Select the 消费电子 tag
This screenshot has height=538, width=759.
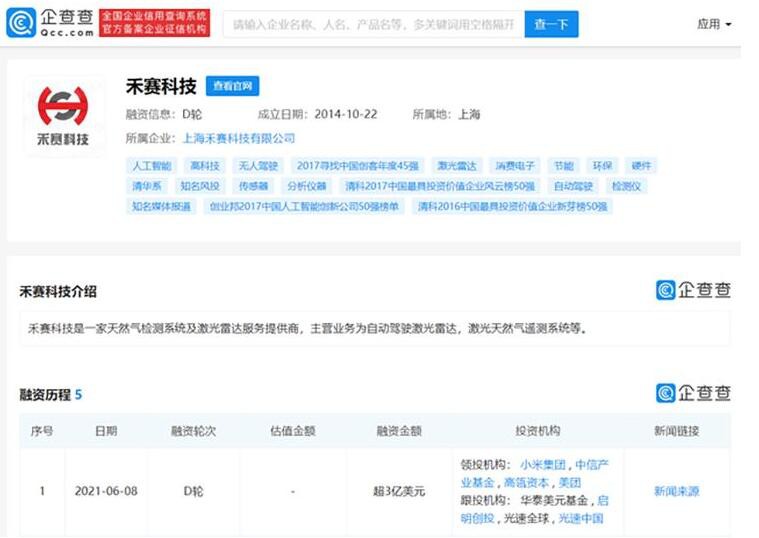[x=515, y=166]
